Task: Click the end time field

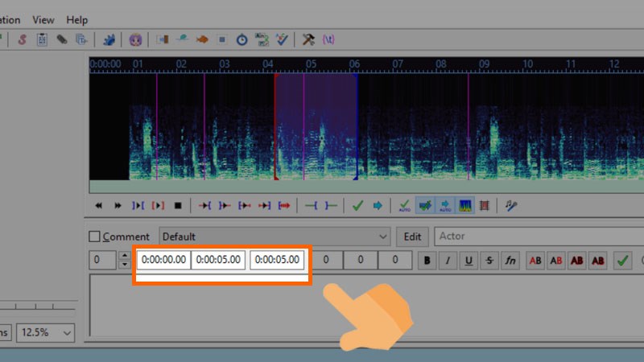Action: 218,260
